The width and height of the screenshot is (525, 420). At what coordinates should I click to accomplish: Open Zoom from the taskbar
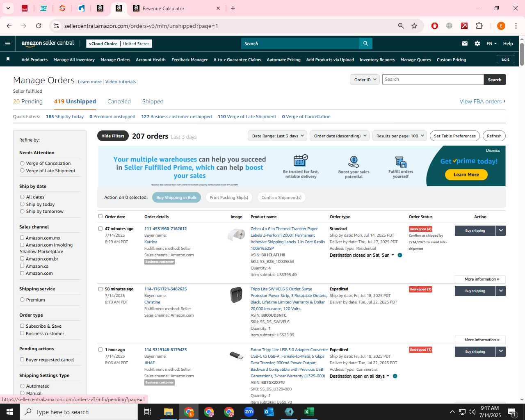pos(249,412)
